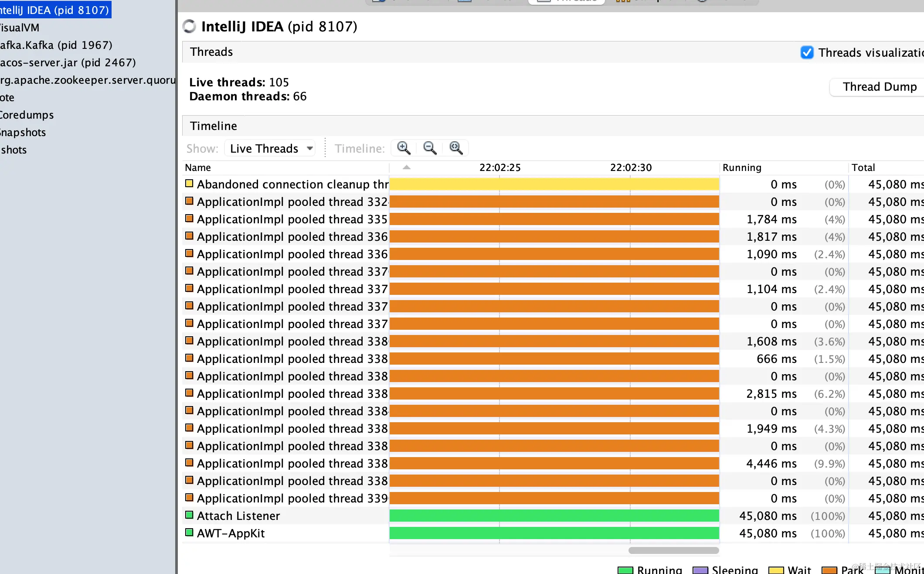Select the Threads tab at top
The image size is (924, 574).
pyautogui.click(x=567, y=1)
